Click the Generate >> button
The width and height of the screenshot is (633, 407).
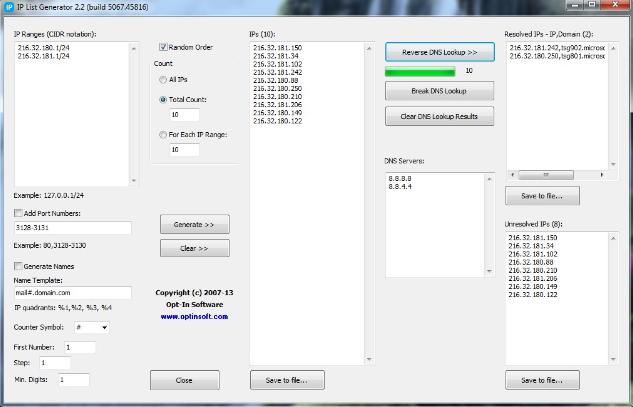195,224
